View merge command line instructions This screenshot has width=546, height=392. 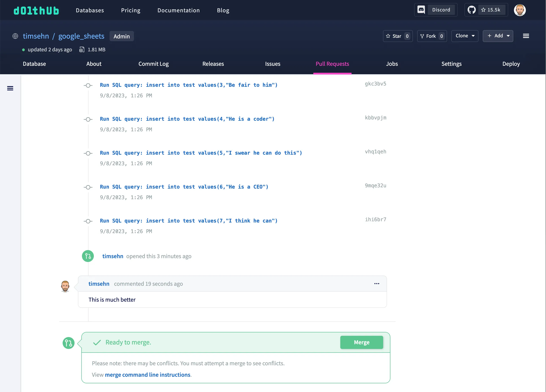148,374
